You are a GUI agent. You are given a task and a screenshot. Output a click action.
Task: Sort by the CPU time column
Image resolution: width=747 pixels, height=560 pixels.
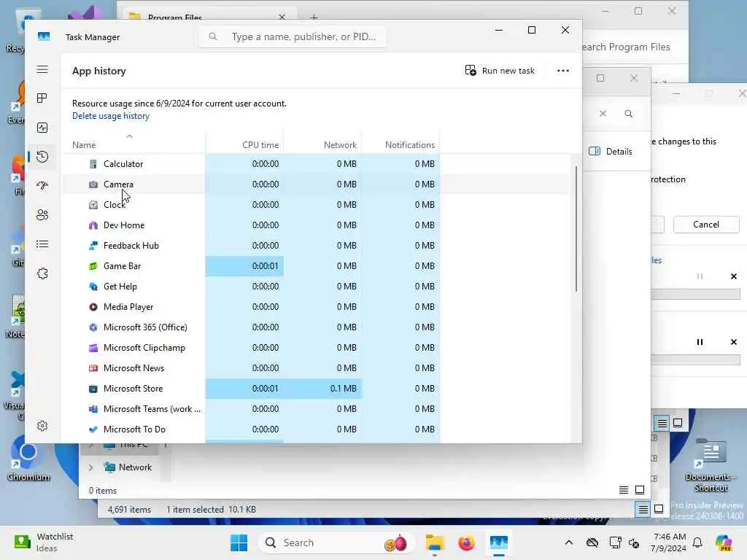pyautogui.click(x=244, y=145)
